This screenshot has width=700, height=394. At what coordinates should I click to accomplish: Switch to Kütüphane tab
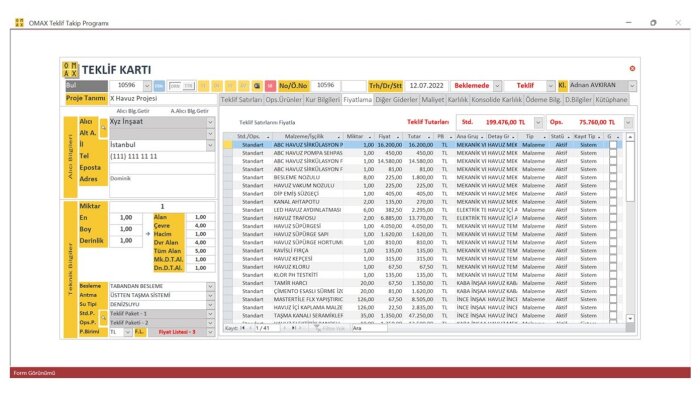tap(611, 100)
